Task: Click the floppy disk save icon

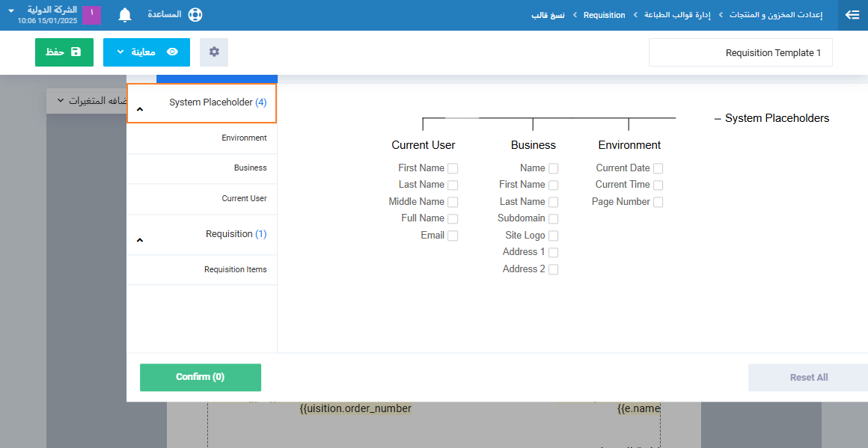Action: point(76,52)
